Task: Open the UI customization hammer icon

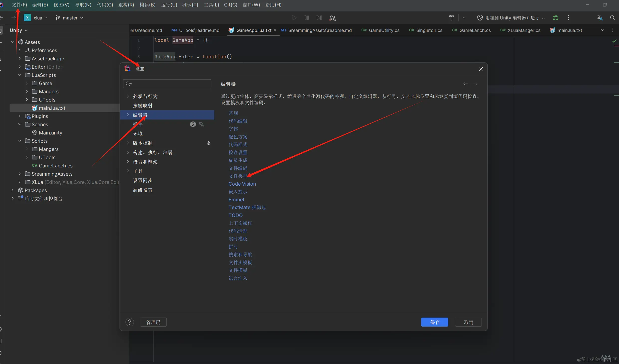Action: point(451,18)
